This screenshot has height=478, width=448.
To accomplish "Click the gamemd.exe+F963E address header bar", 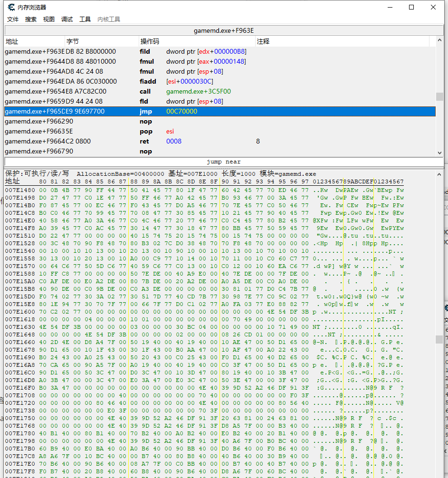I will point(223,30).
